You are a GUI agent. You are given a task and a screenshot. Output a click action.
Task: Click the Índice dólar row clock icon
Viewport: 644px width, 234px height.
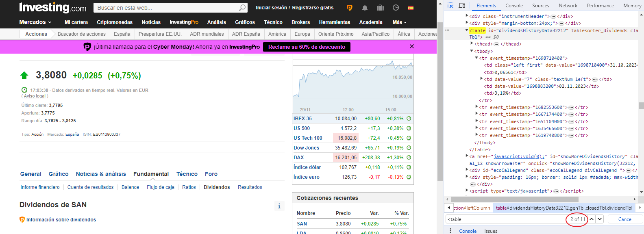(x=409, y=167)
